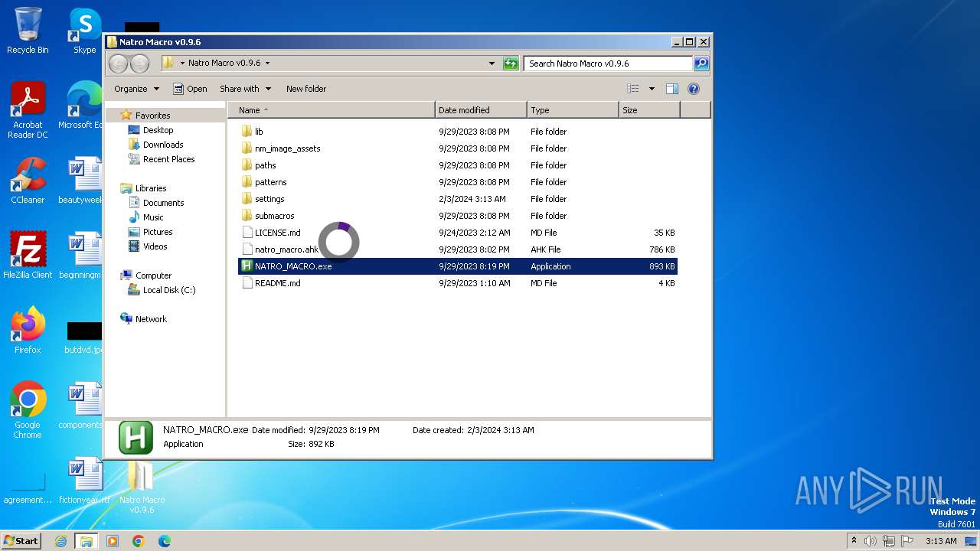The width and height of the screenshot is (980, 551).
Task: Open the help question mark icon
Action: (x=694, y=89)
